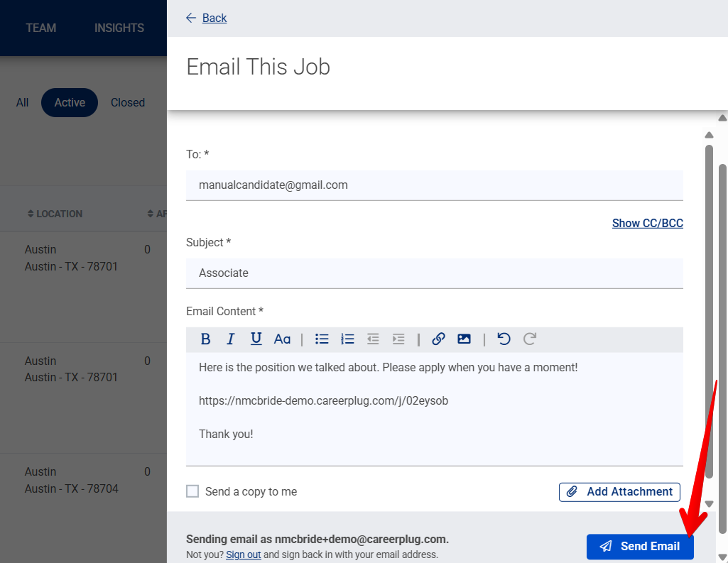This screenshot has width=728, height=563.
Task: Click the Send Email button
Action: (x=639, y=547)
